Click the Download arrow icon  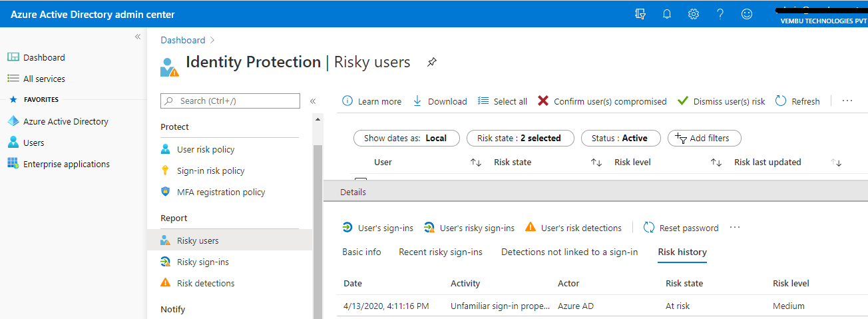(x=417, y=101)
